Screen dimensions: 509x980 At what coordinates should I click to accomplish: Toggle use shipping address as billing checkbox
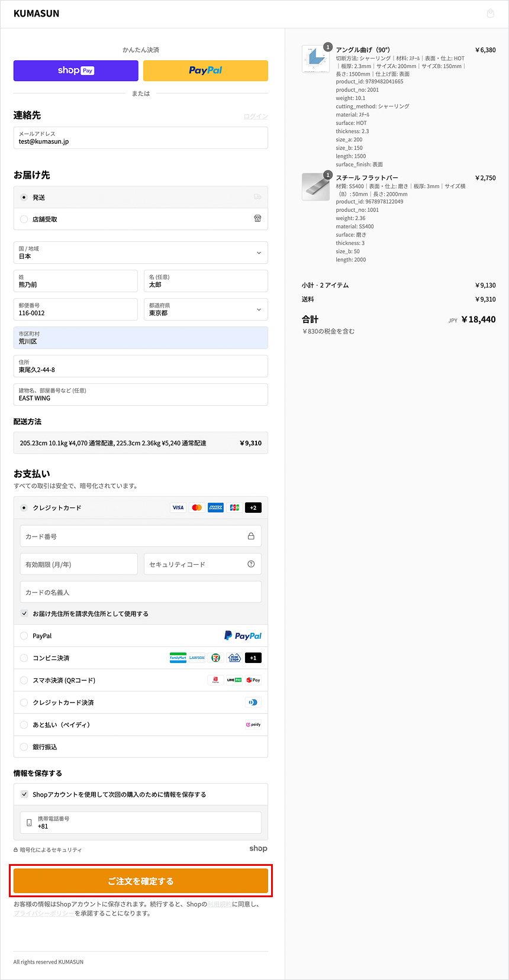point(24,614)
